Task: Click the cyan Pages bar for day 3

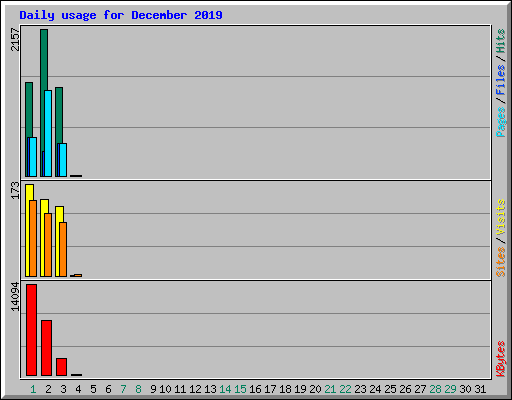Action: [63, 160]
